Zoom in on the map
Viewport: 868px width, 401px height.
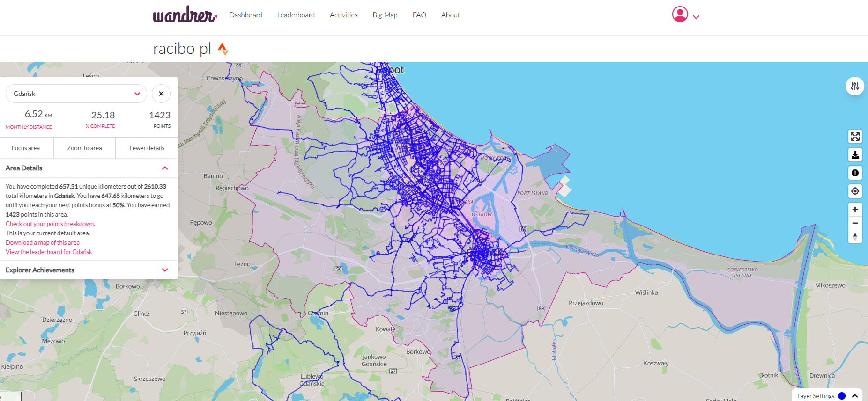(x=855, y=210)
